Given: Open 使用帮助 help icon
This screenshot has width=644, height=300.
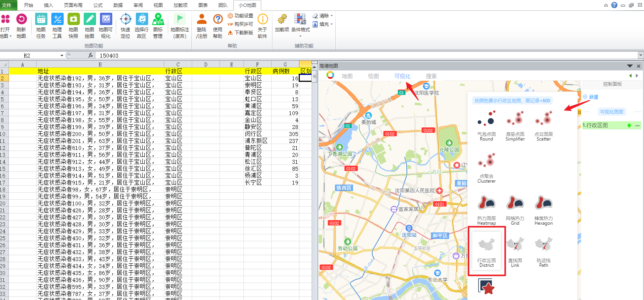Looking at the screenshot, I should coord(218,25).
